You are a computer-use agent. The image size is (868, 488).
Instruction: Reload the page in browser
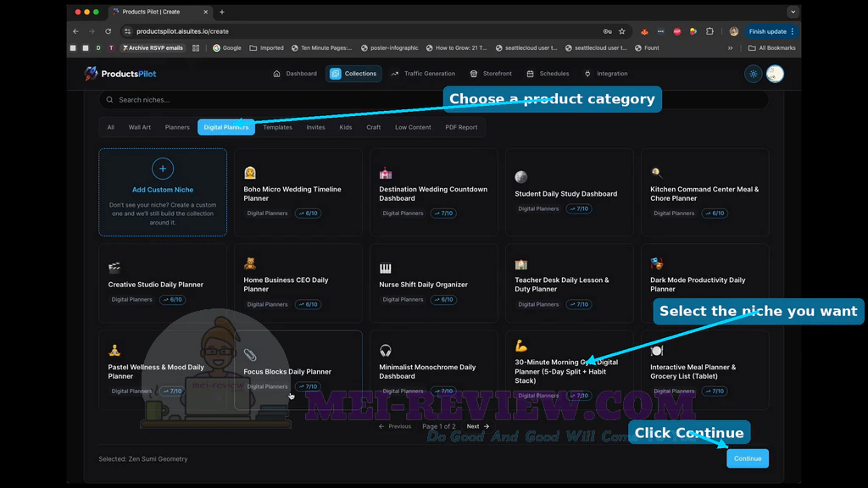pos(108,31)
